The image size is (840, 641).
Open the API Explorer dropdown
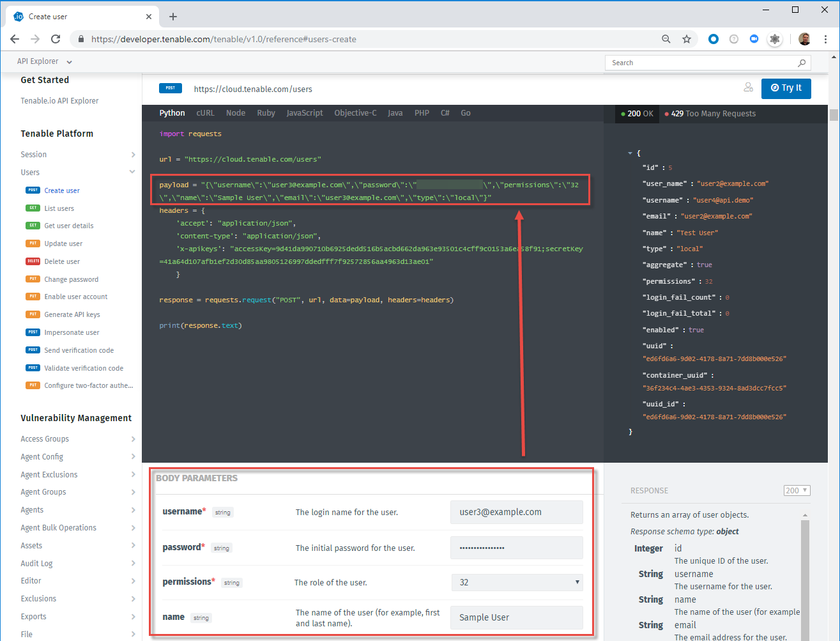[x=45, y=61]
